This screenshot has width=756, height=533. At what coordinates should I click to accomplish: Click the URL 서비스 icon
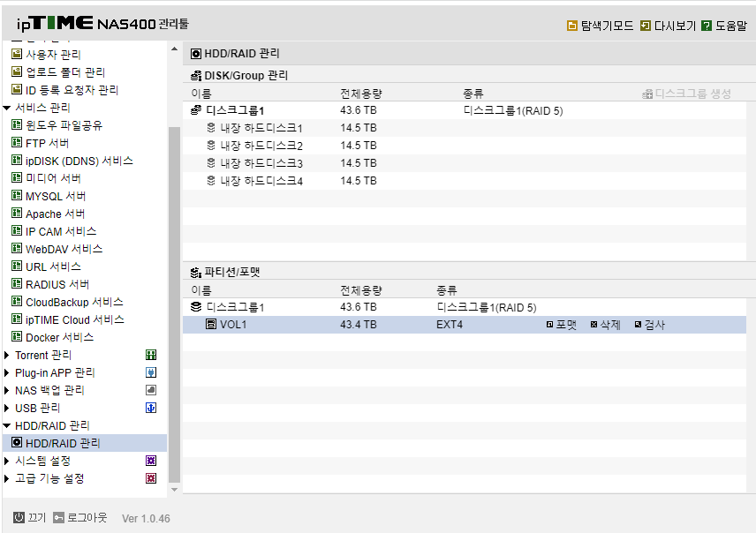[x=17, y=266]
